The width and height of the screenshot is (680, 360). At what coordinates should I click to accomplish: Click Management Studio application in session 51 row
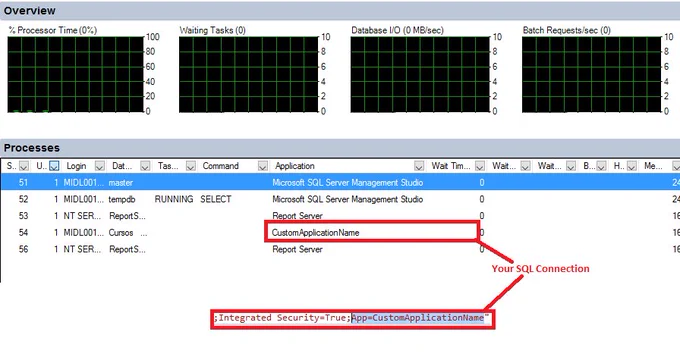(x=347, y=183)
